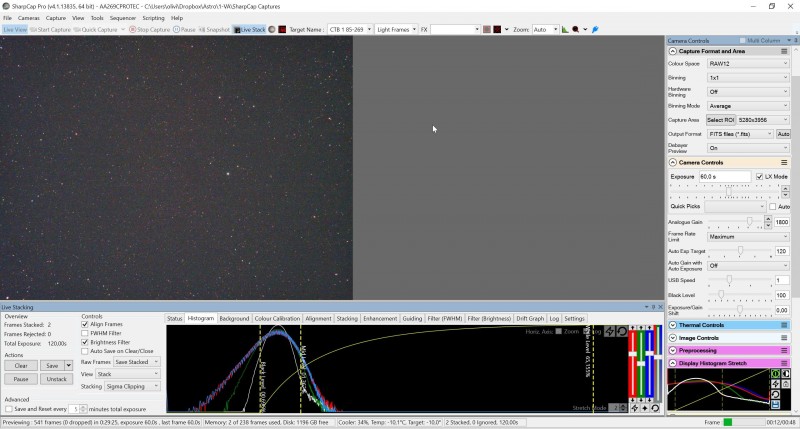
Task: Uncheck the LX Mode checkbox
Action: [x=760, y=177]
